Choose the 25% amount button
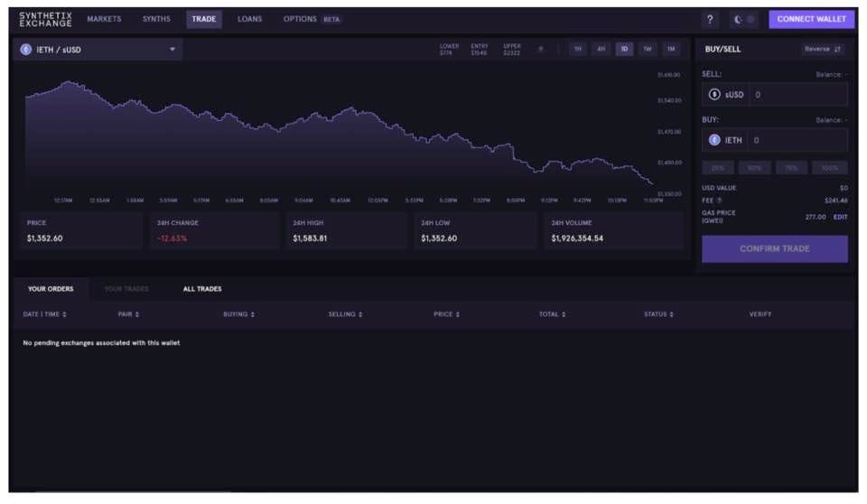Image resolution: width=867 pixels, height=504 pixels. [x=718, y=168]
